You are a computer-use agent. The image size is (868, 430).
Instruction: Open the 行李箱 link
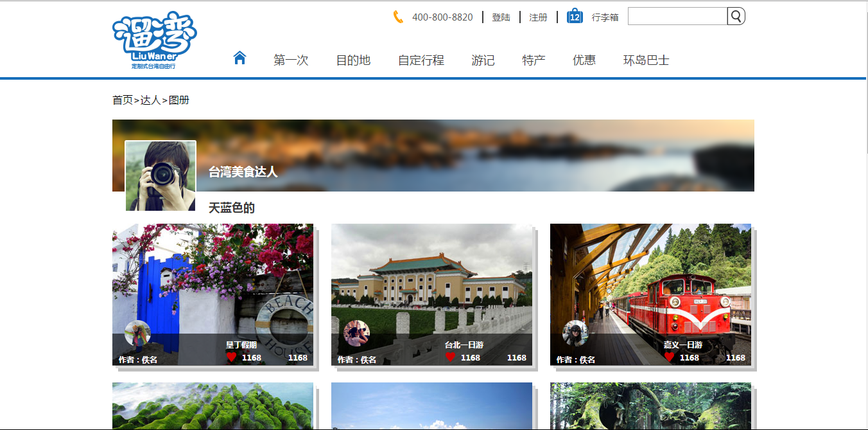[x=605, y=17]
